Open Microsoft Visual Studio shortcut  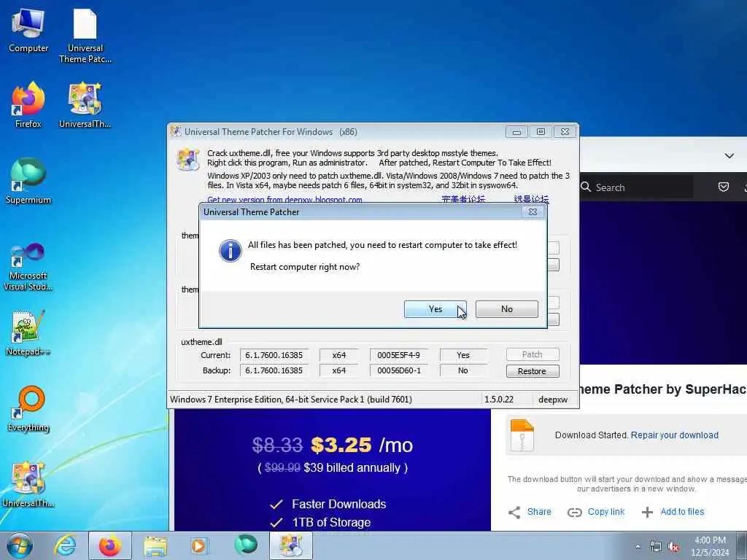point(28,267)
